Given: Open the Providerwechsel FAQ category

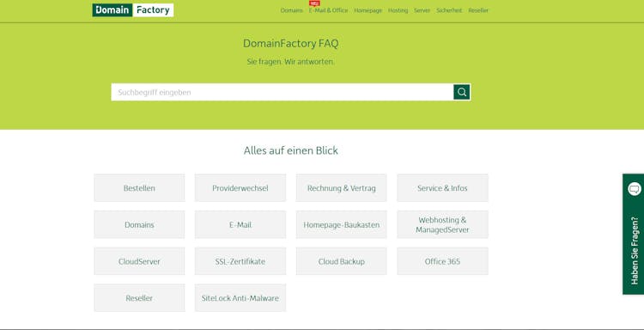Looking at the screenshot, I should pyautogui.click(x=240, y=188).
